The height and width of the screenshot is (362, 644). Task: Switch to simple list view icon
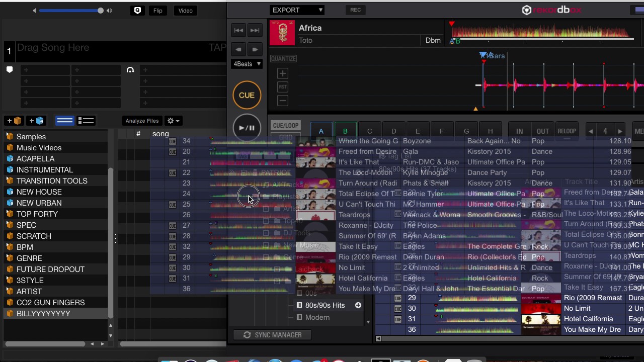tap(64, 121)
